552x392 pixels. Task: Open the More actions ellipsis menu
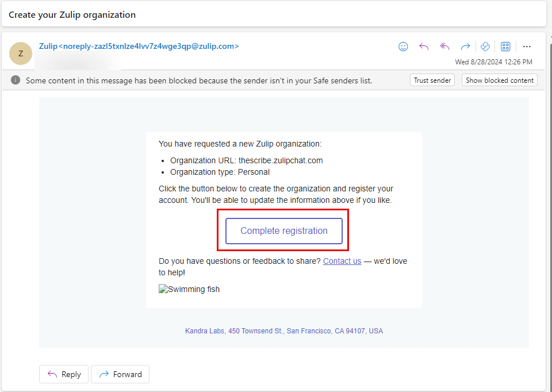coord(527,47)
